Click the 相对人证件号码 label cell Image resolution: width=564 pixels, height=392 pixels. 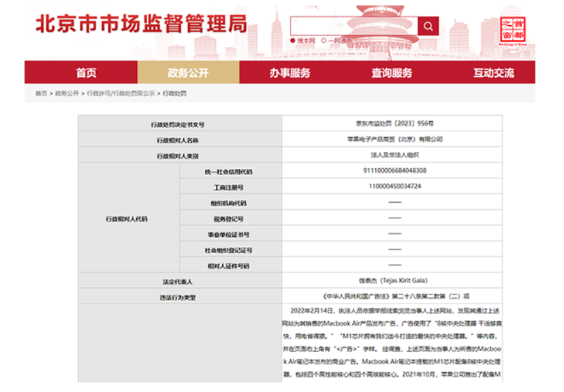(230, 265)
